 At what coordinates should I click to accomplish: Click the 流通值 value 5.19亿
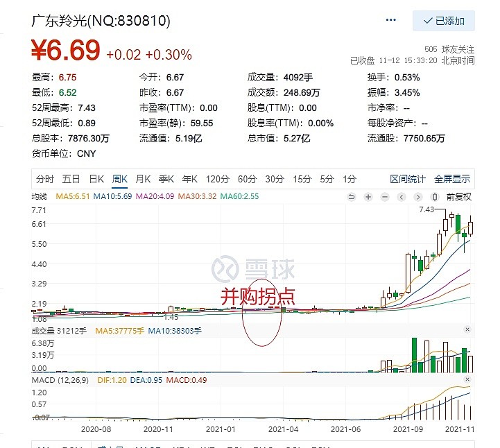[189, 139]
